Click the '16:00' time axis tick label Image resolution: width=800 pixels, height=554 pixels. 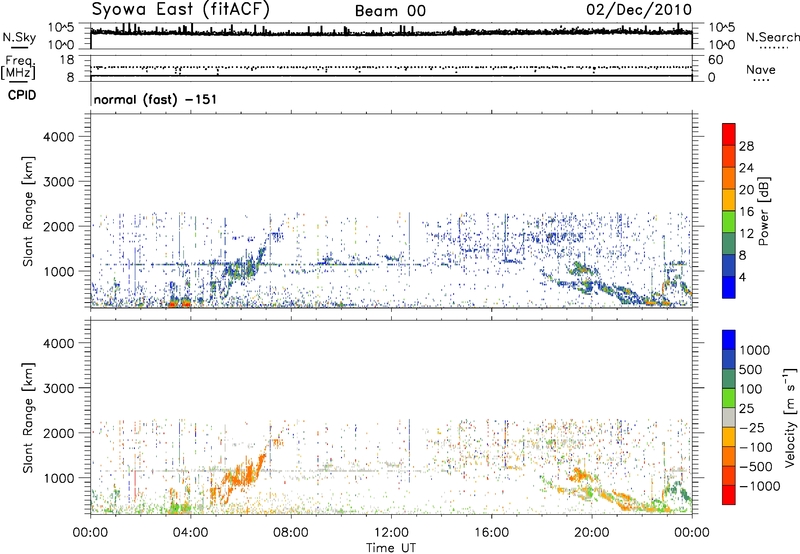(x=491, y=533)
